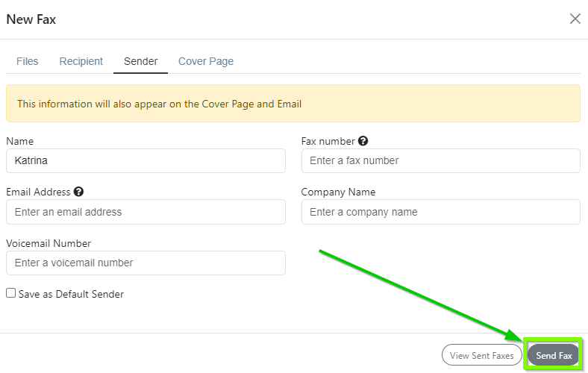The width and height of the screenshot is (588, 373).
Task: Click the help icon beside Email Address
Action: (78, 192)
